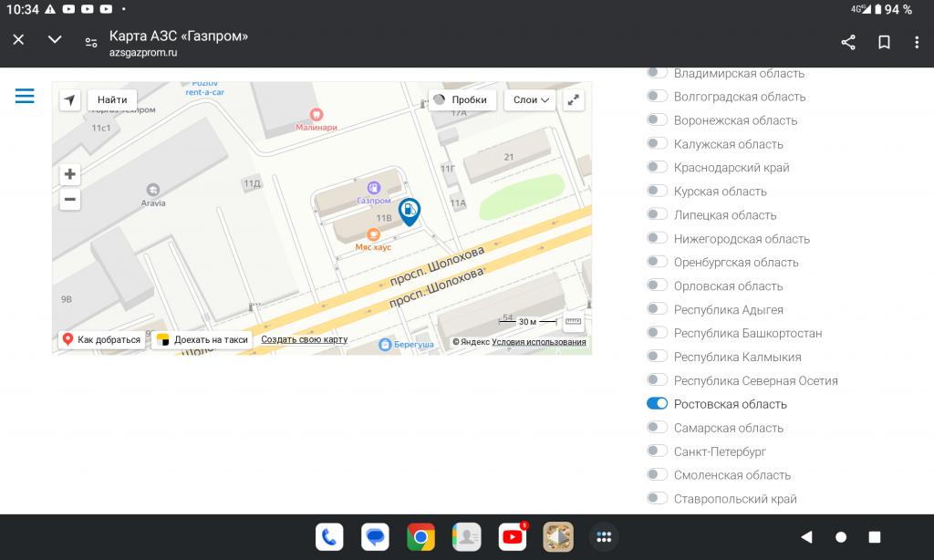934x560 pixels.
Task: Collapse the tab with the down chevron
Action: click(x=55, y=40)
